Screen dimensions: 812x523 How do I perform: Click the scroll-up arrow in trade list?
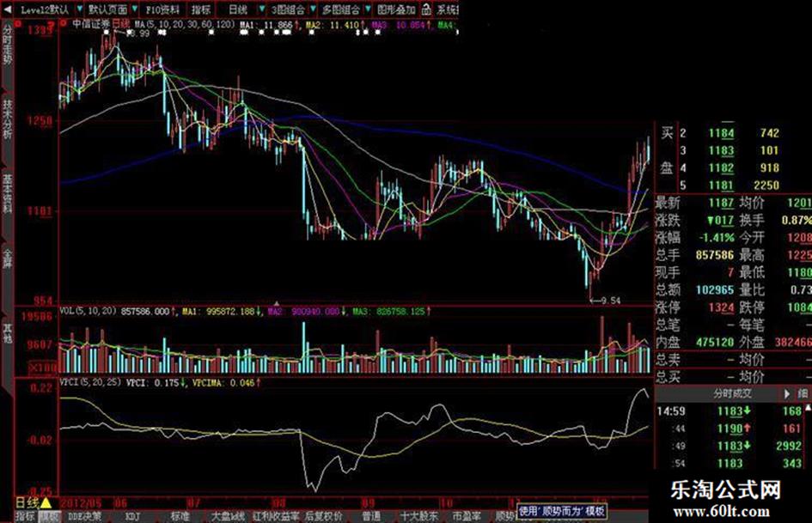click(x=809, y=408)
